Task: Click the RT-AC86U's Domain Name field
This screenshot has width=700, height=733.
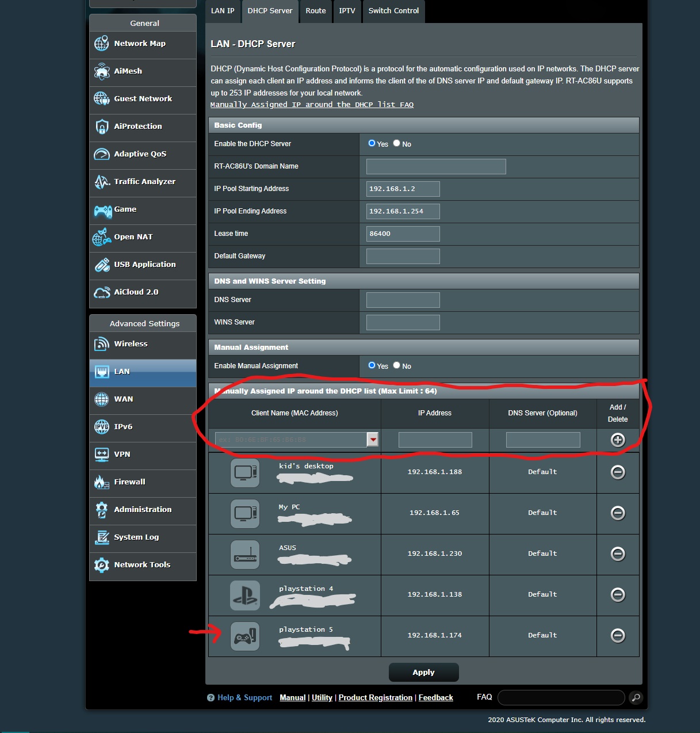Action: (436, 167)
